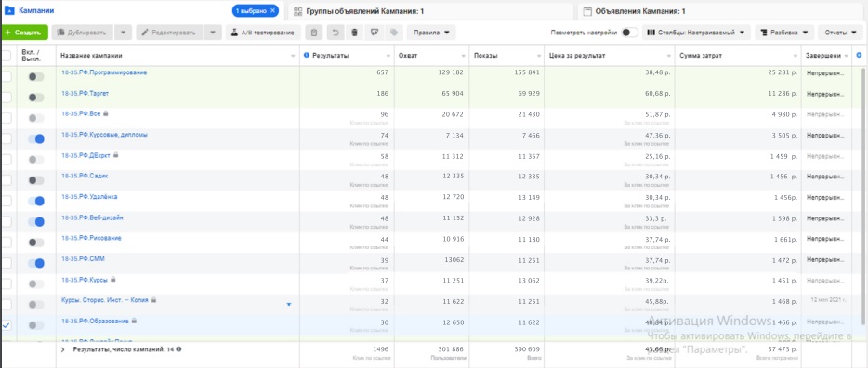Click the info icon after 'число кампаний: 14'

click(178, 349)
